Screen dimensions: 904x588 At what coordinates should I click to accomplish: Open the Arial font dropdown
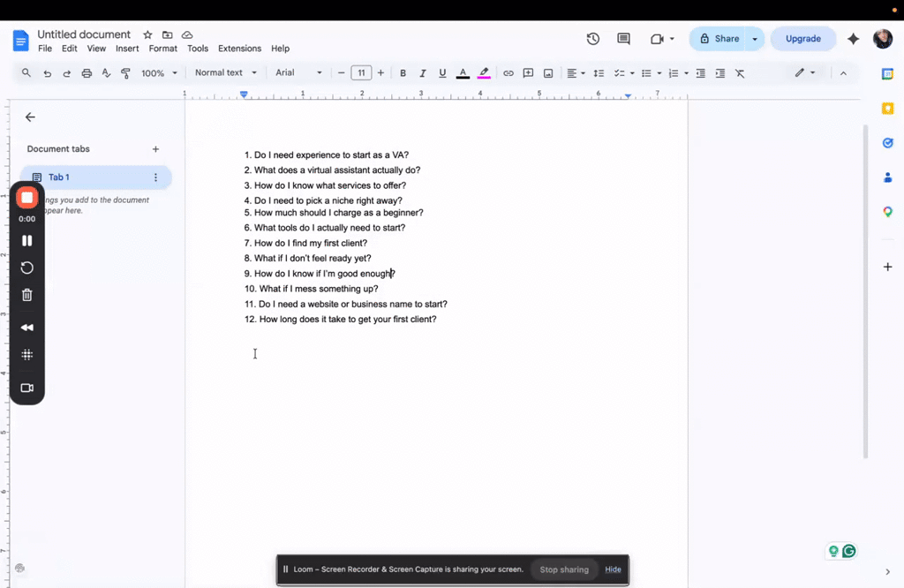pyautogui.click(x=298, y=72)
